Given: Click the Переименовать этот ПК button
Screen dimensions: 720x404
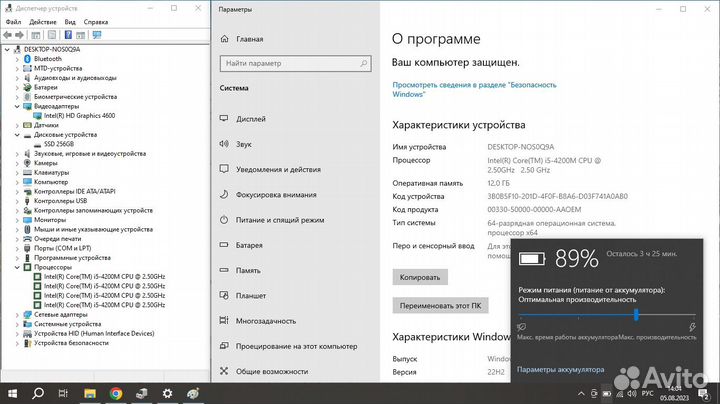Looking at the screenshot, I should [440, 306].
